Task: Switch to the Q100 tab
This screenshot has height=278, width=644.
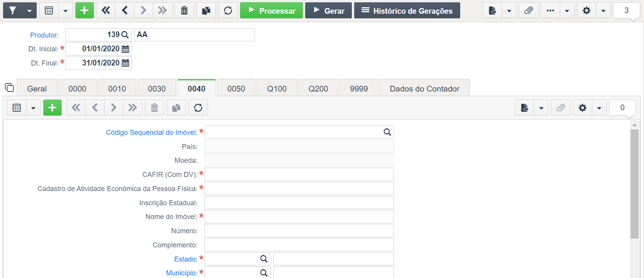Action: (x=277, y=88)
